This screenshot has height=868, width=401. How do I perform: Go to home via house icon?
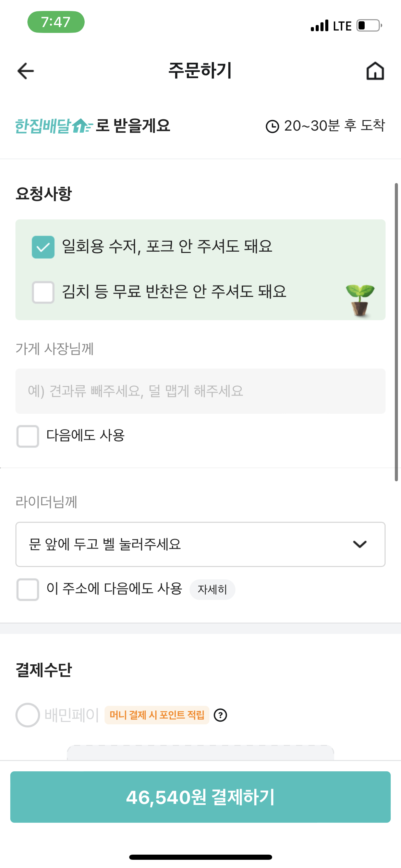pos(375,71)
